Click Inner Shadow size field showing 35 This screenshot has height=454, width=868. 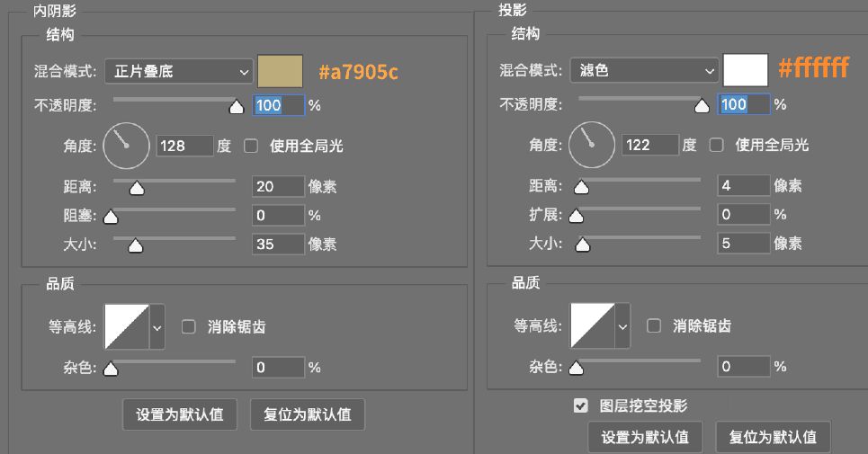279,244
